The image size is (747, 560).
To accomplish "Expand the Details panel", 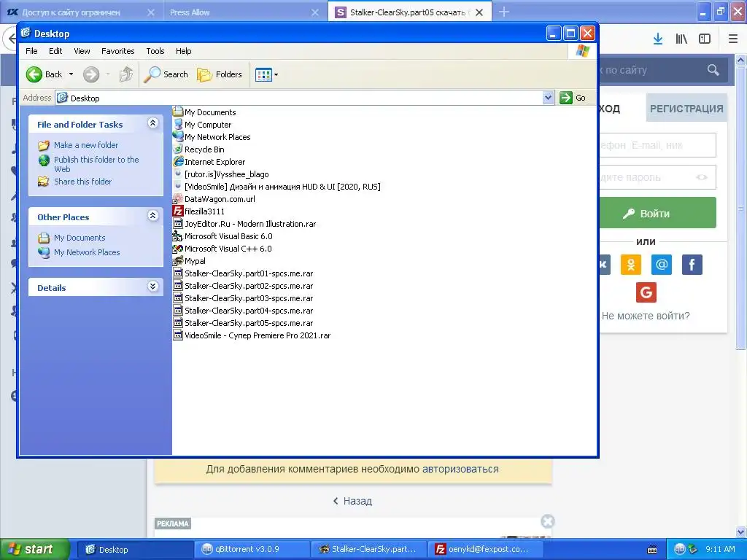I will click(x=153, y=286).
